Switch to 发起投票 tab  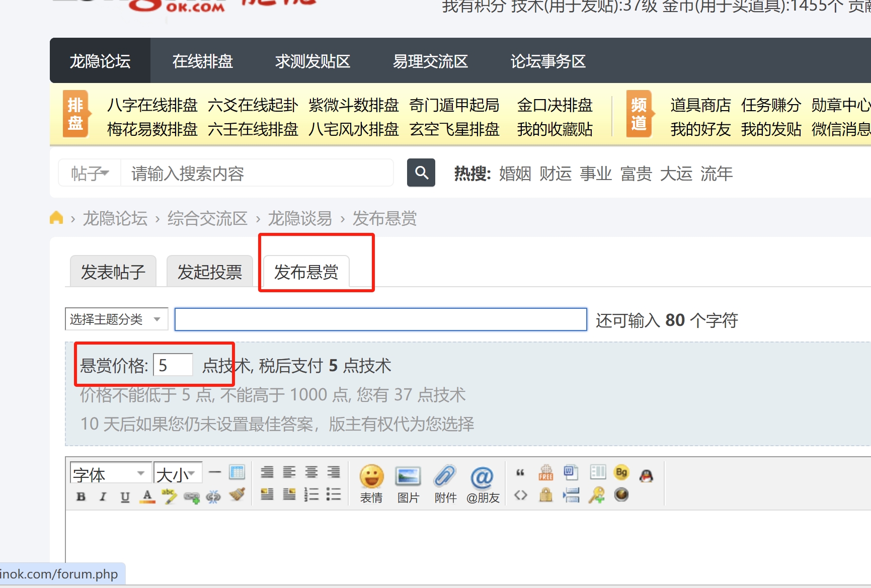point(210,272)
